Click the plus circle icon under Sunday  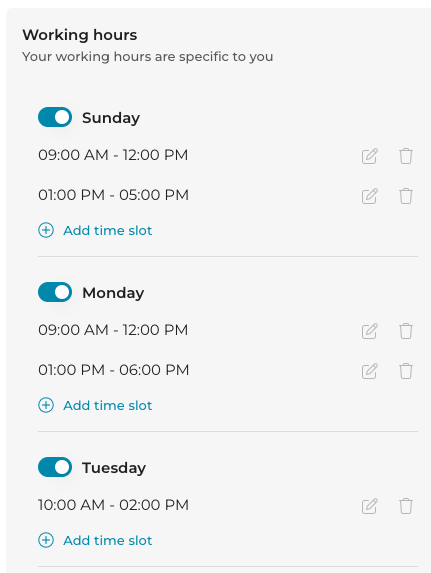(x=46, y=230)
